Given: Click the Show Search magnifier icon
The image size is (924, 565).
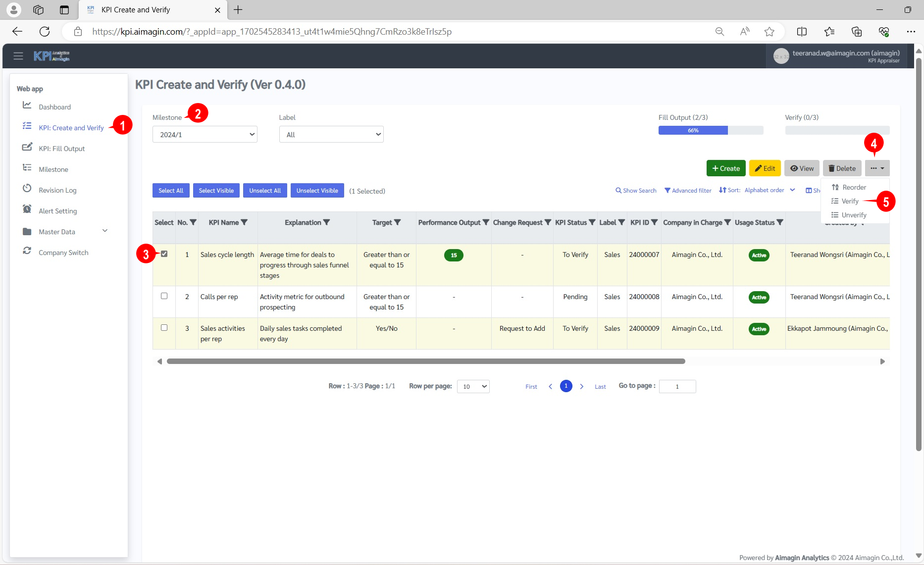Looking at the screenshot, I should [x=618, y=190].
